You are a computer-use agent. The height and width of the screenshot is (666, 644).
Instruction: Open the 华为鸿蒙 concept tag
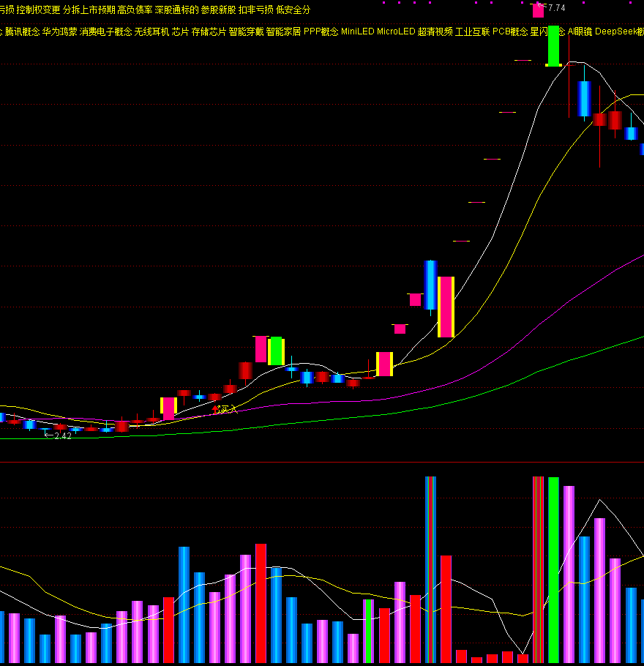click(x=59, y=32)
